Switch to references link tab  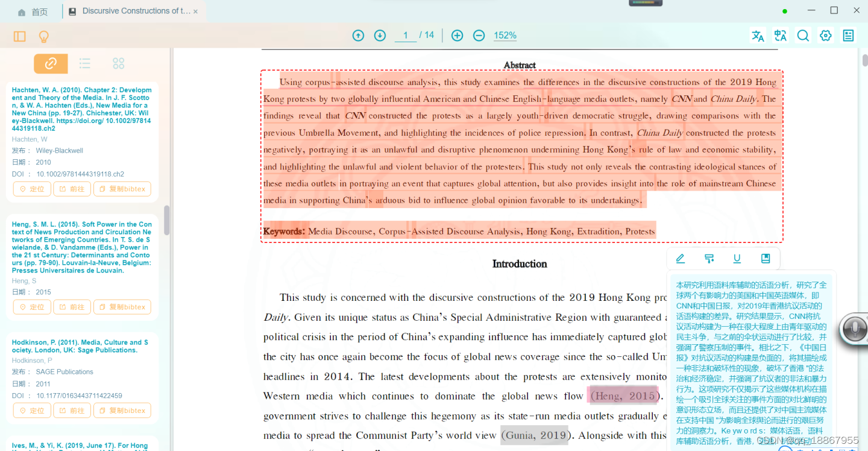pyautogui.click(x=51, y=63)
